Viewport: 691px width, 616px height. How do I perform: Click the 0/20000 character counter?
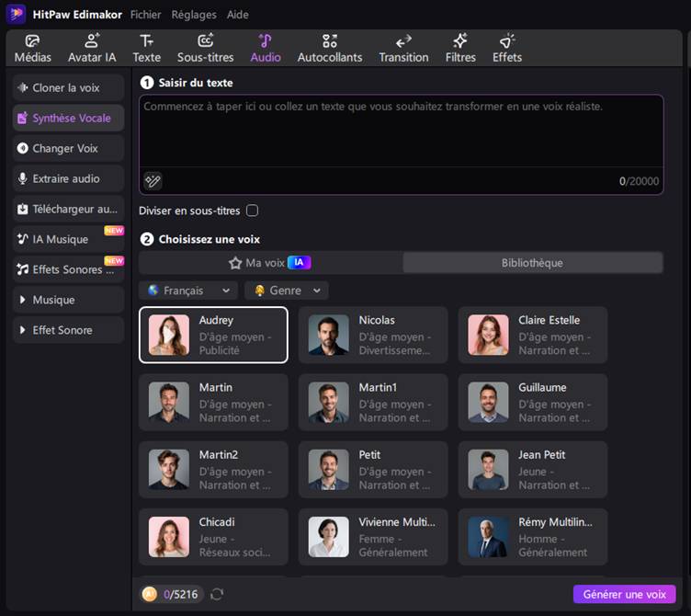click(639, 181)
